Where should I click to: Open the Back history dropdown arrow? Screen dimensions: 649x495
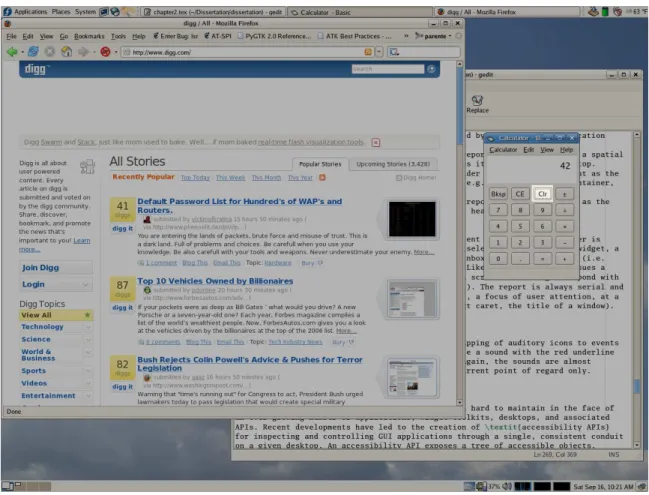(x=22, y=52)
